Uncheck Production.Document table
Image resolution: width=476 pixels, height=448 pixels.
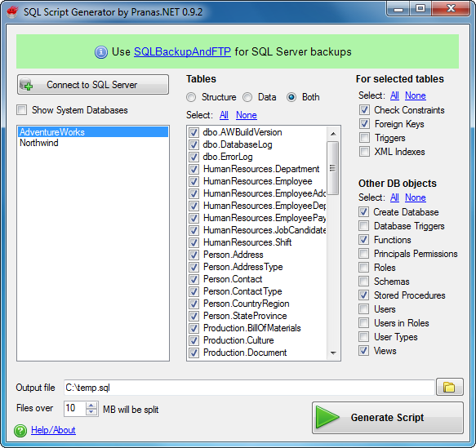[x=194, y=353]
